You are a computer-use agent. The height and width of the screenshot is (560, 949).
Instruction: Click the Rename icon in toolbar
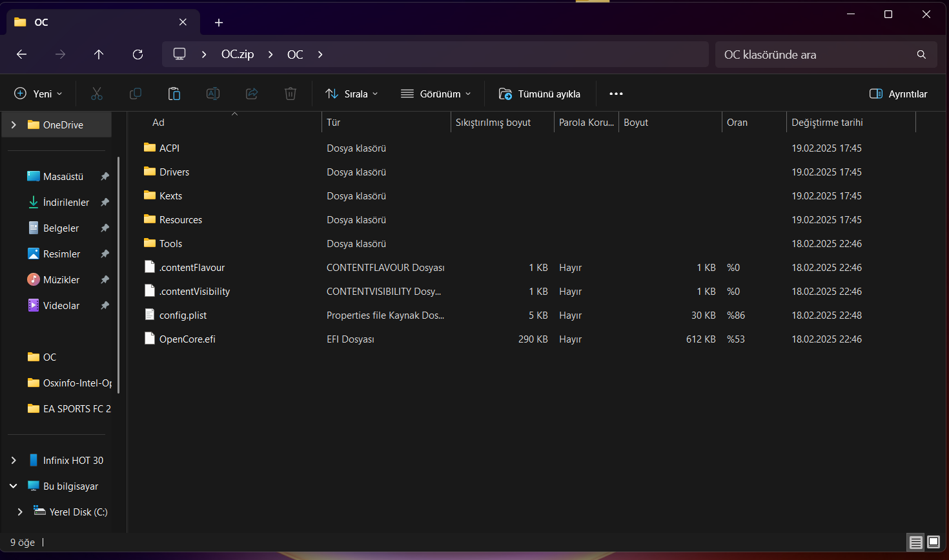213,94
